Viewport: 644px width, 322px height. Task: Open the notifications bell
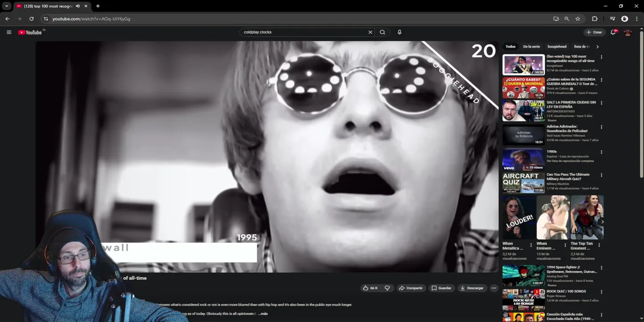614,32
